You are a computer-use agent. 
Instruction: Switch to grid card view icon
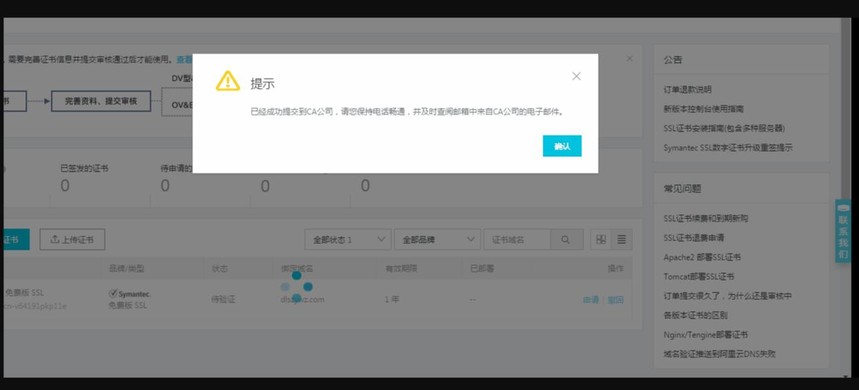(601, 239)
